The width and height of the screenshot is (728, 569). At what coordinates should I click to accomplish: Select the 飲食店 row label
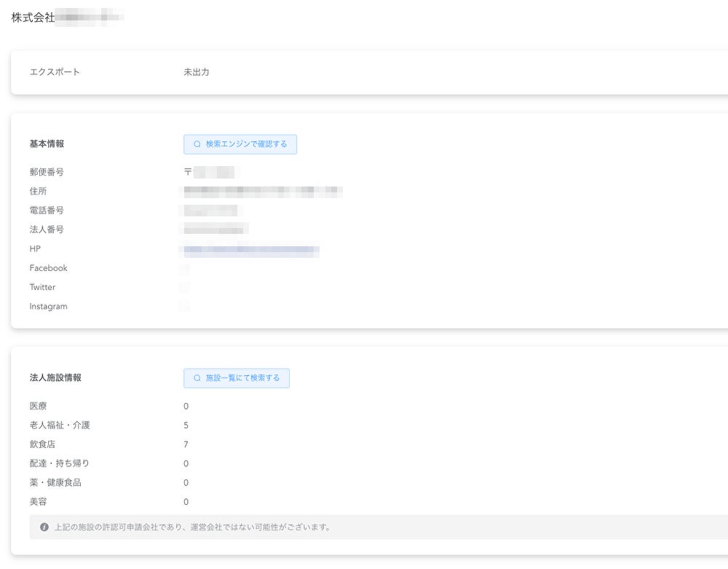click(42, 444)
